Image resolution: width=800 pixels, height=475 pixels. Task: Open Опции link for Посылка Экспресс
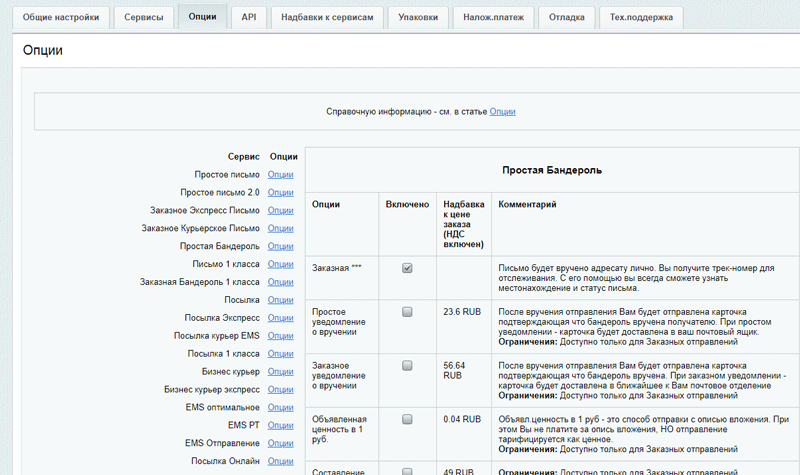click(281, 318)
